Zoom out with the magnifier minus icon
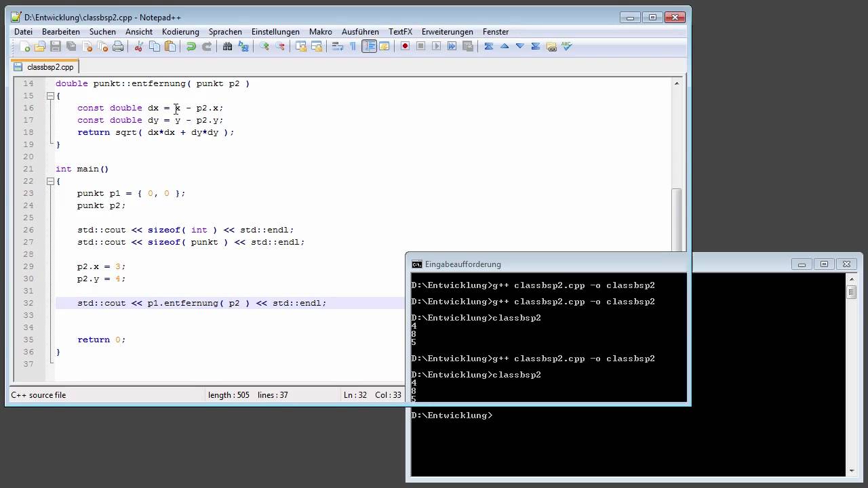This screenshot has width=868, height=488. coord(279,46)
